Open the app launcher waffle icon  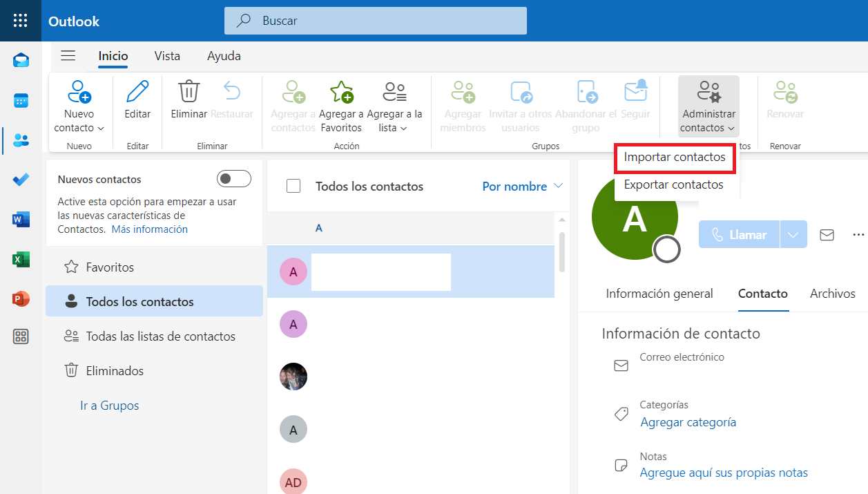21,21
